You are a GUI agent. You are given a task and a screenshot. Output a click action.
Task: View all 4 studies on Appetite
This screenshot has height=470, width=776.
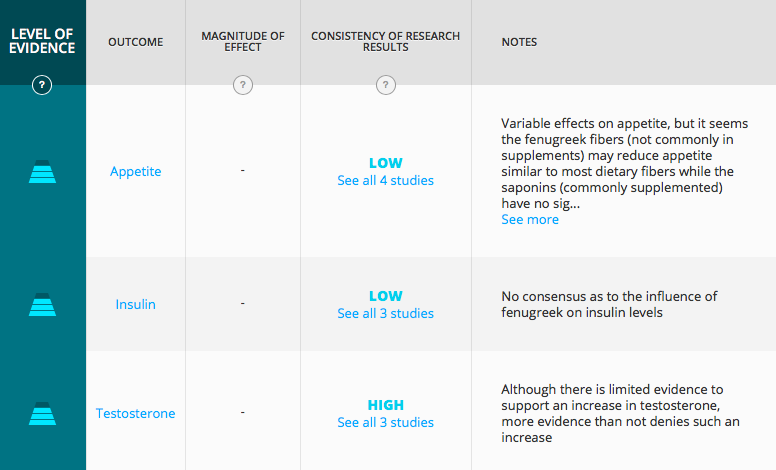coord(386,181)
